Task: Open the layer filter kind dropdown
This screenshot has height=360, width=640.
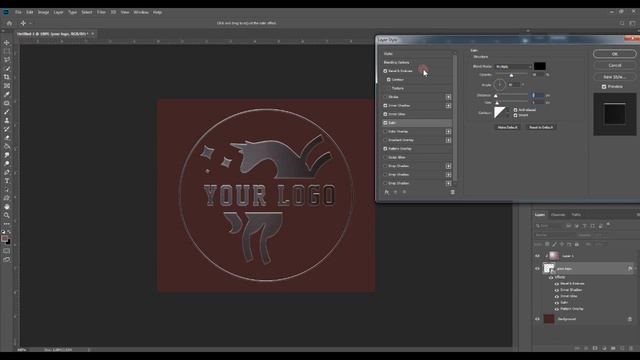Action: [549, 226]
